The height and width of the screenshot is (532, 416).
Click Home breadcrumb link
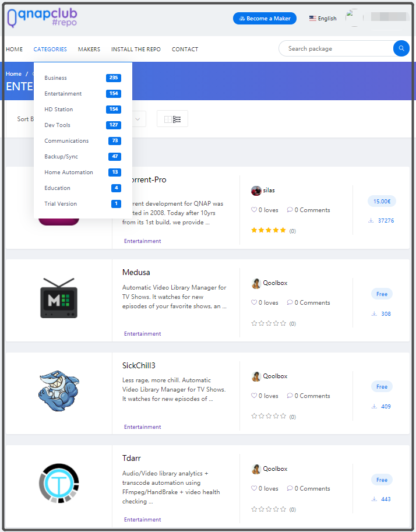13,73
